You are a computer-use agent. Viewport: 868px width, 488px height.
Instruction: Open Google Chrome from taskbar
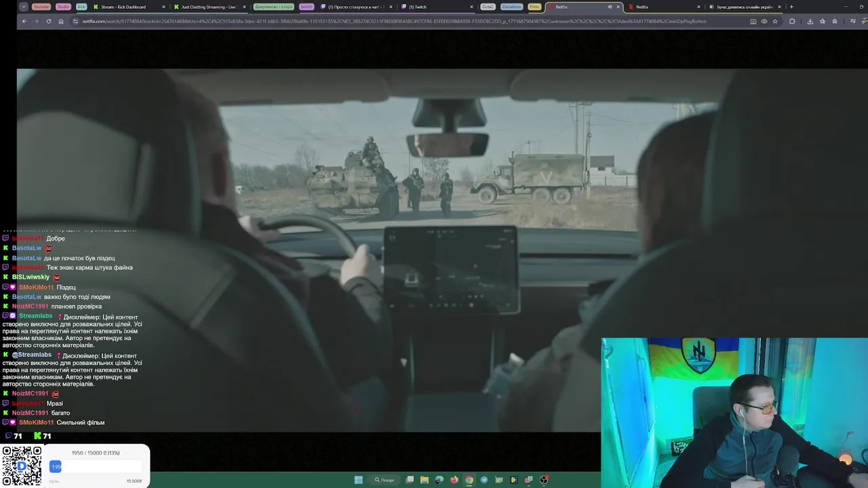(x=469, y=480)
